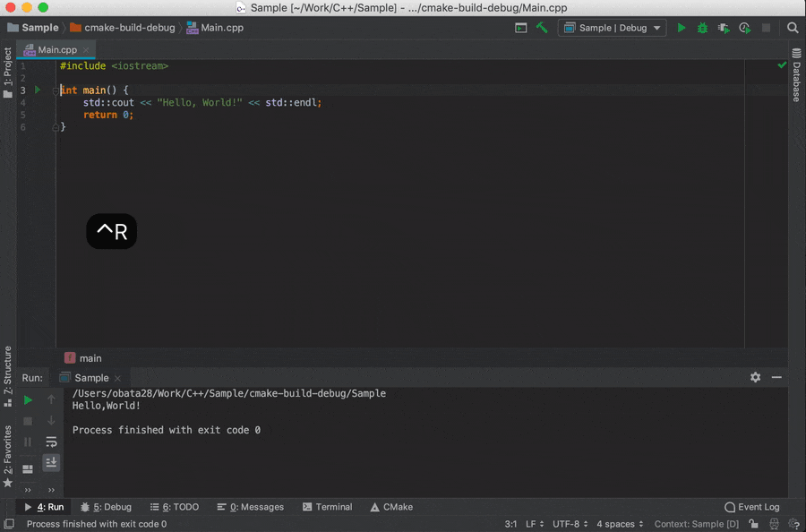Close the Main.cpp editor tab
This screenshot has width=806, height=532.
point(86,50)
